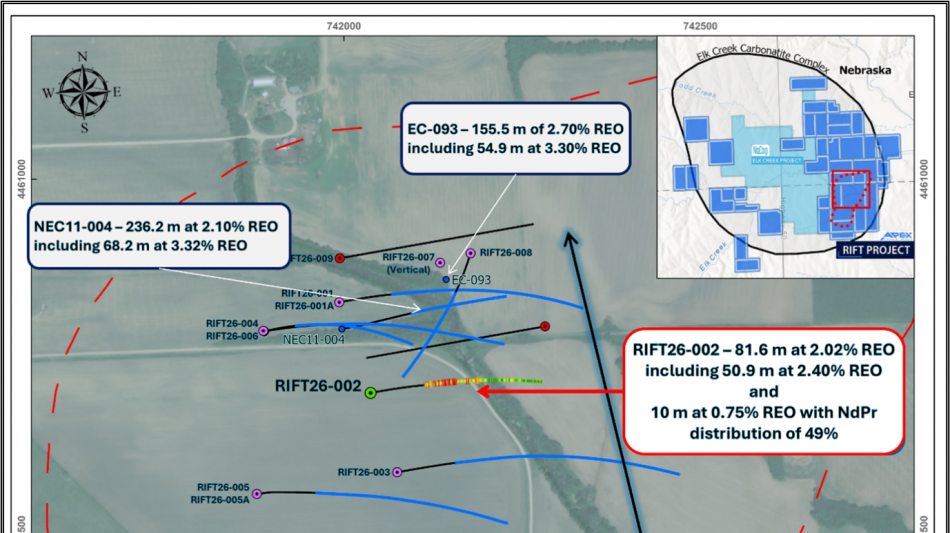This screenshot has width=950, height=533.
Task: Open the Nebraska inset location map
Action: click(785, 156)
